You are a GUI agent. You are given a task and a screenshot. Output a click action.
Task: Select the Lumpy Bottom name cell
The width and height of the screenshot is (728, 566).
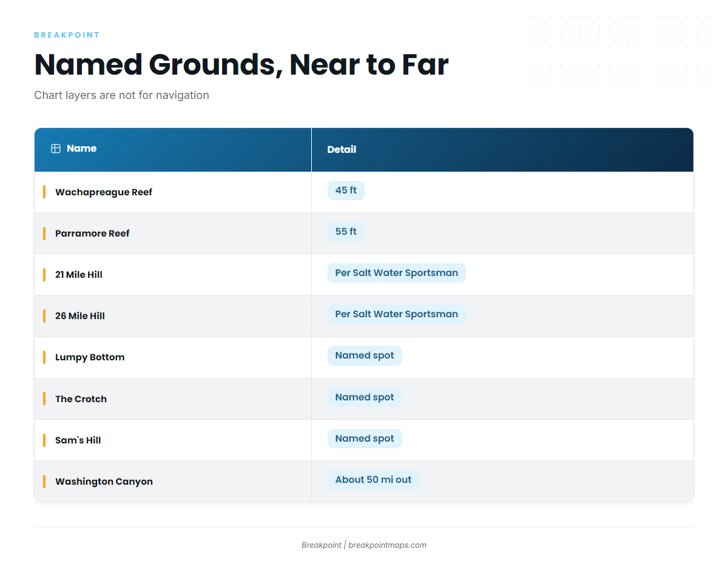click(x=173, y=357)
